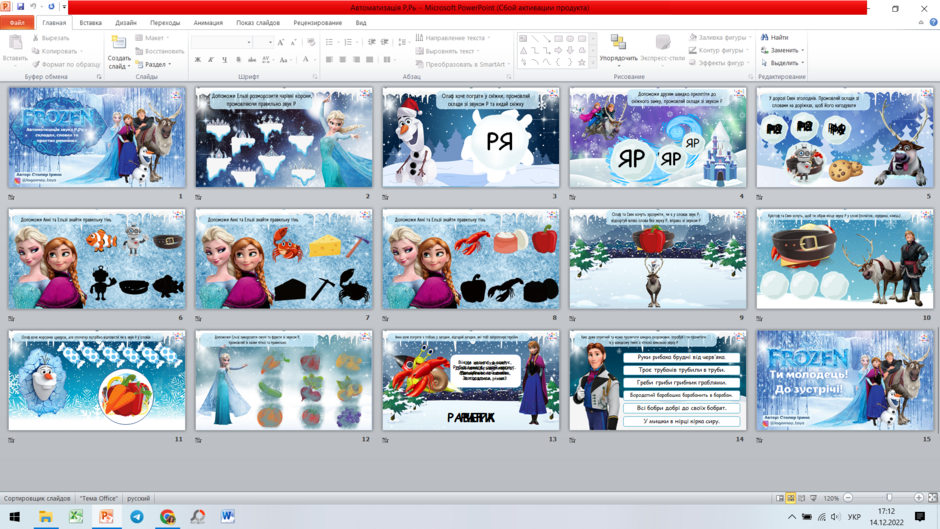Click the Вставить paste button
The image size is (940, 529).
15,49
